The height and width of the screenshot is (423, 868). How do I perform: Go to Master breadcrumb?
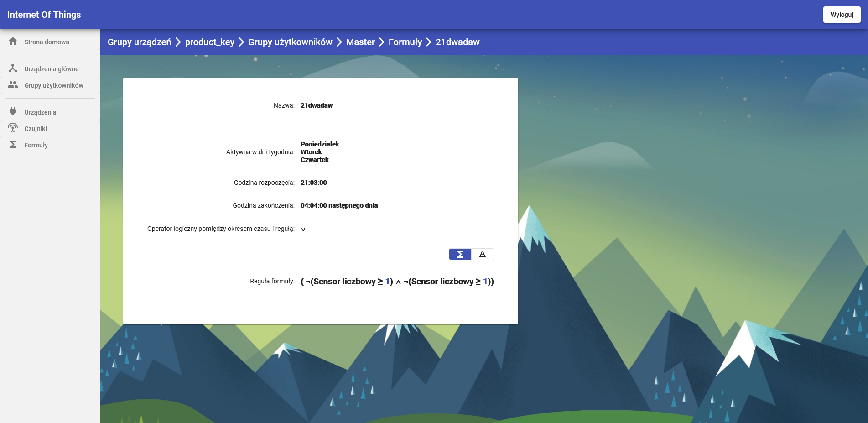point(360,42)
